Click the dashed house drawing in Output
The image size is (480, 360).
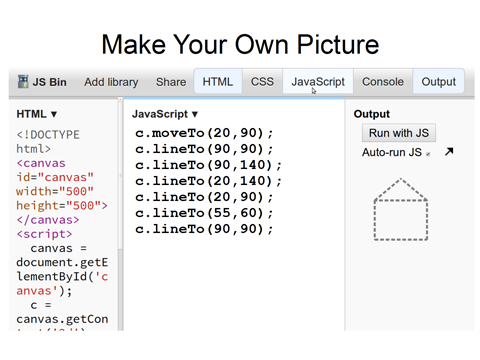pos(401,209)
